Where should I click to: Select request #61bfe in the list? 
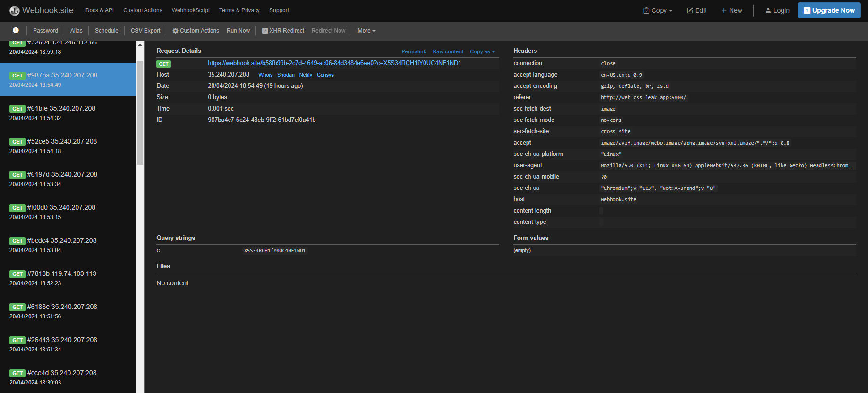click(68, 113)
